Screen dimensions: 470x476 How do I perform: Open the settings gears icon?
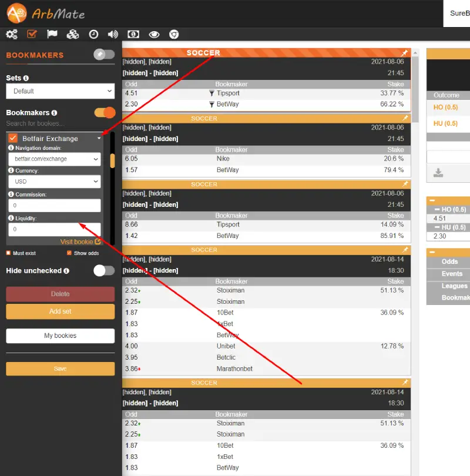[11, 34]
